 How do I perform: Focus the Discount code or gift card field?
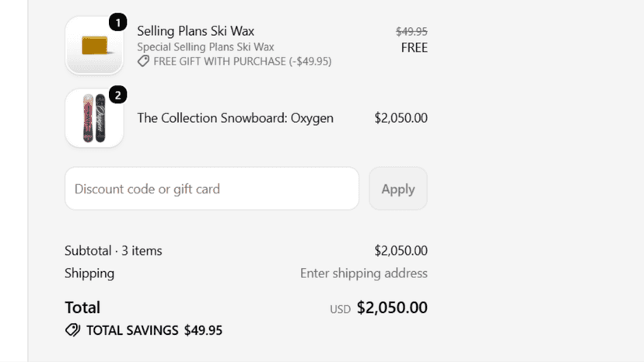pyautogui.click(x=212, y=189)
